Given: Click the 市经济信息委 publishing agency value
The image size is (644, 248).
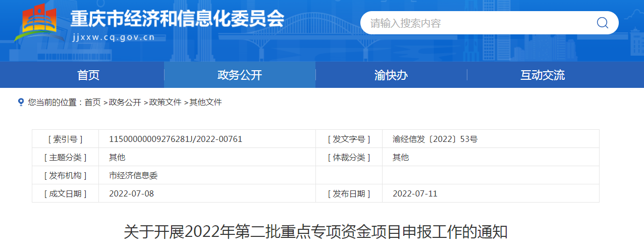Looking at the screenshot, I should (x=133, y=175).
